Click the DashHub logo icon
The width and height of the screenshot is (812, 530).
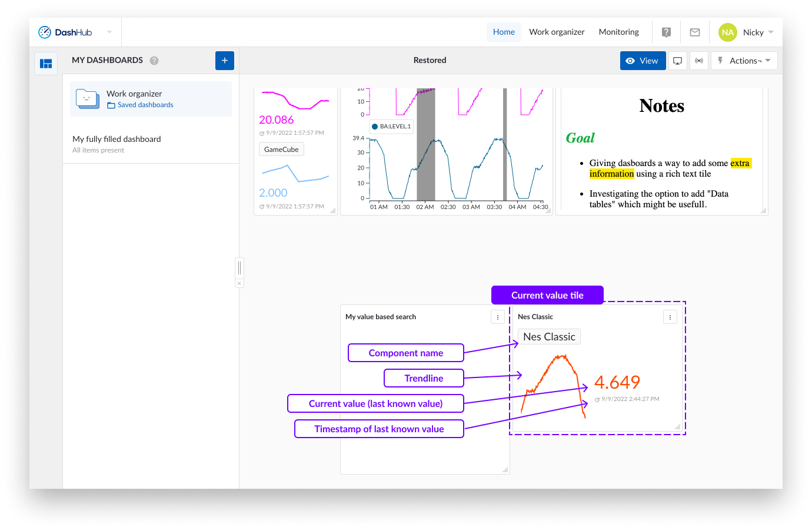click(45, 32)
